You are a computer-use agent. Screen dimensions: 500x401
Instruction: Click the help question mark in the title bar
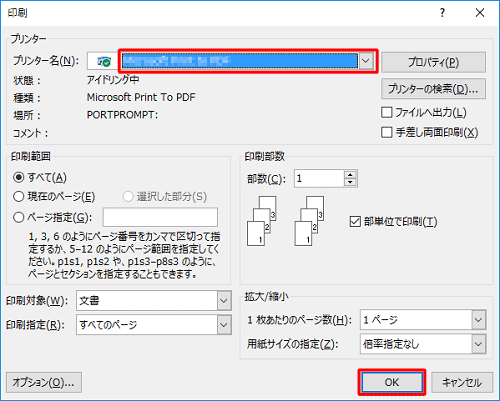(x=442, y=13)
